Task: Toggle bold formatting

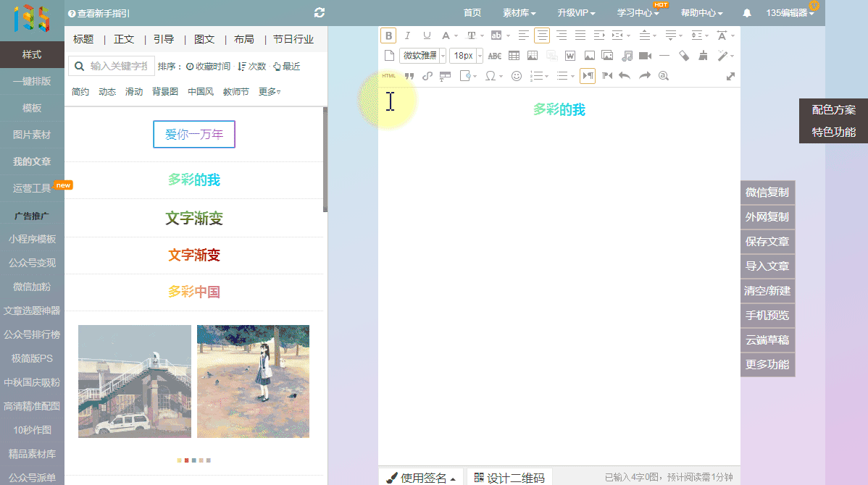Action: 388,35
